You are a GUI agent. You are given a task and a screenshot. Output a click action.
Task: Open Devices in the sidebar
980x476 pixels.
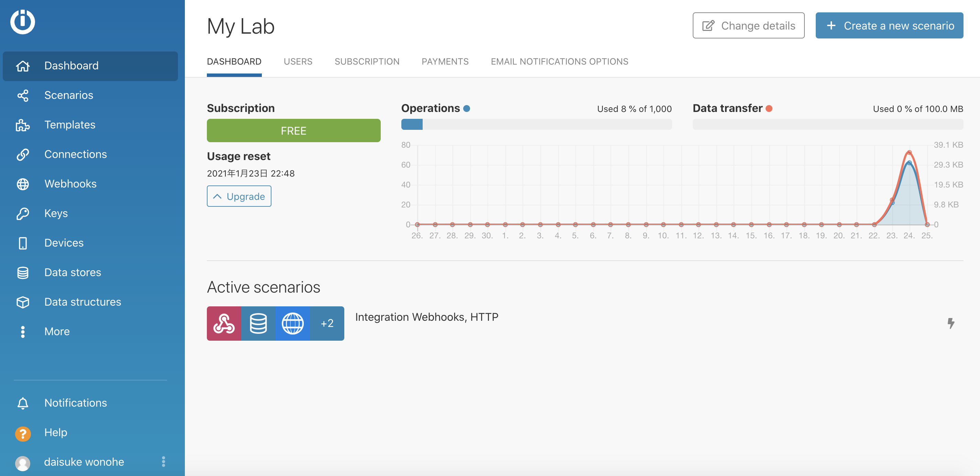tap(64, 242)
